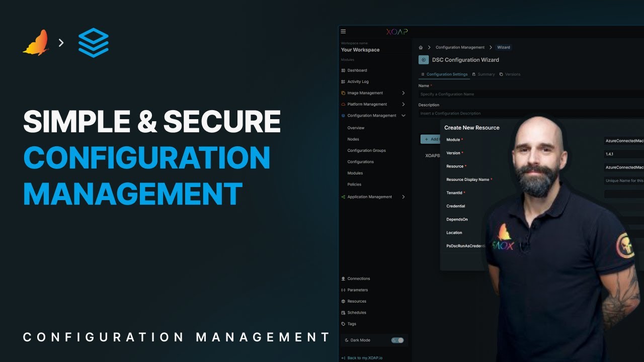
Task: Select Overview under Configuration Management
Action: [356, 128]
